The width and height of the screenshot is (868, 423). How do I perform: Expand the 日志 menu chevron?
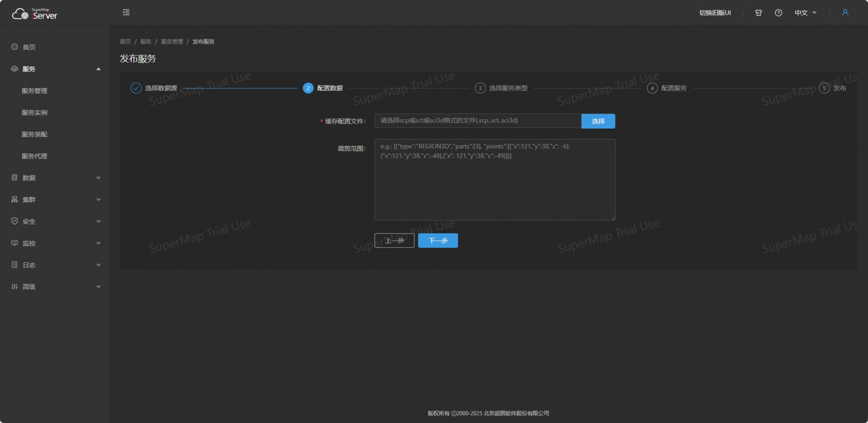coord(98,265)
